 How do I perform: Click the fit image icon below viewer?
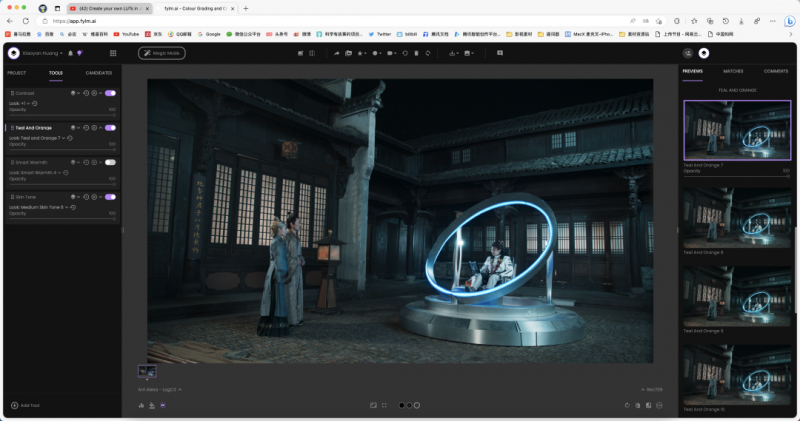[x=373, y=406]
